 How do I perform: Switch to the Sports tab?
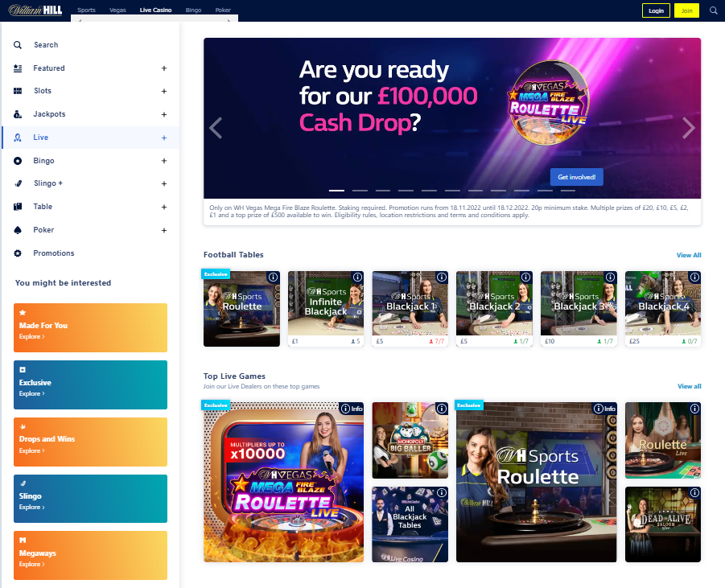[86, 10]
